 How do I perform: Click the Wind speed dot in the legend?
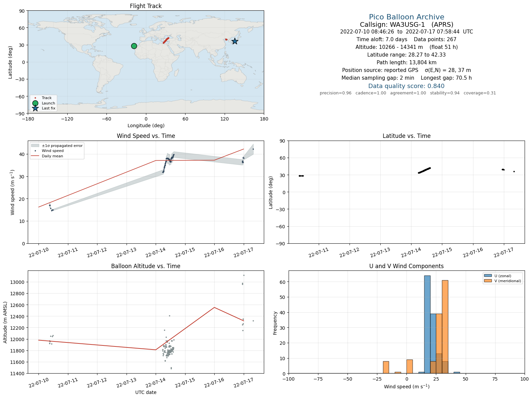(x=35, y=151)
